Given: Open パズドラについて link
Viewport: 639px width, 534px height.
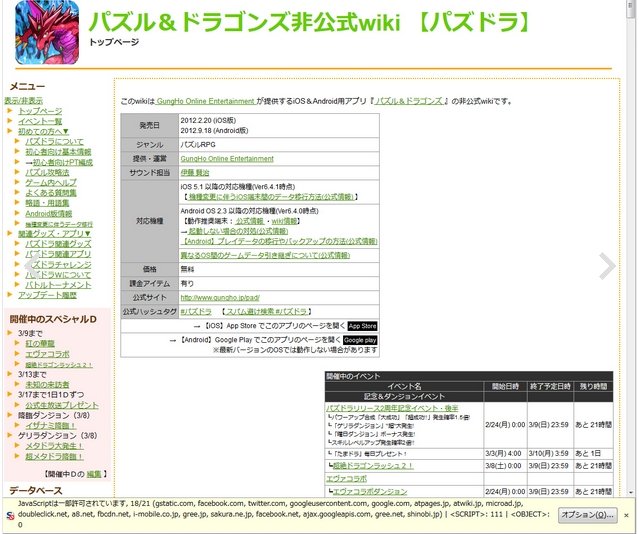Looking at the screenshot, I should [x=54, y=141].
